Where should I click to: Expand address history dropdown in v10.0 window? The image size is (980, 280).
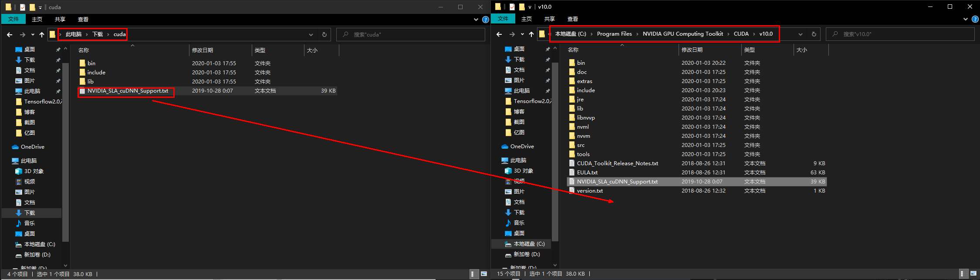pos(801,34)
